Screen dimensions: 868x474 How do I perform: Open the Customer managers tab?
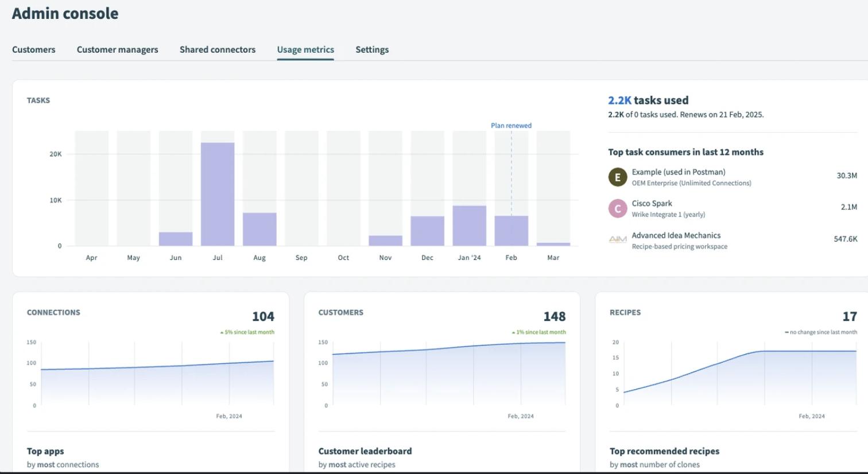click(x=117, y=50)
